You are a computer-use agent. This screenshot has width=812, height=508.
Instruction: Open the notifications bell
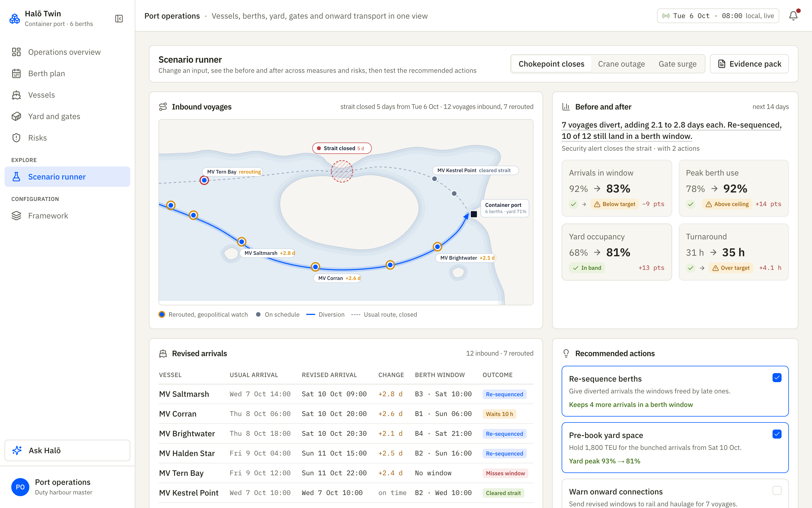coord(793,16)
